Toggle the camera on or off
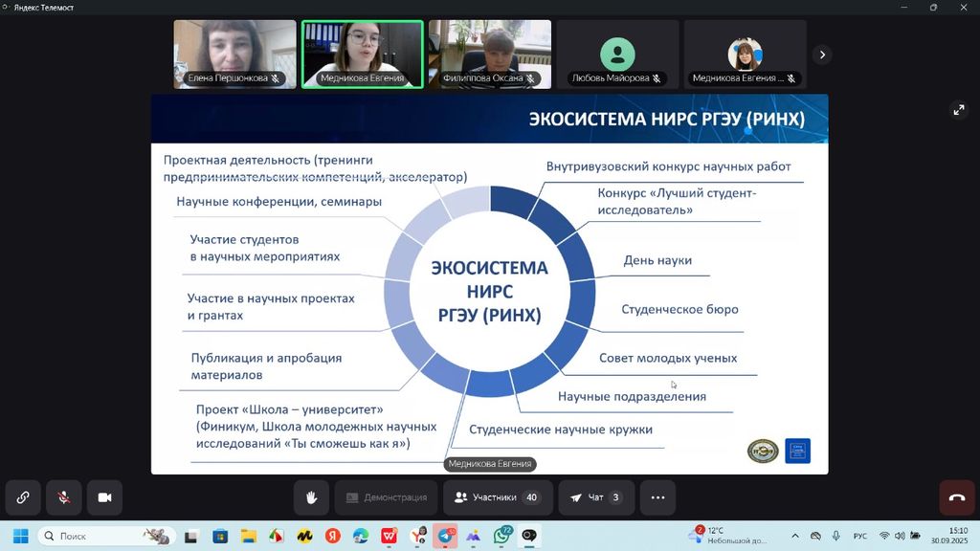This screenshot has height=551, width=980. point(105,497)
